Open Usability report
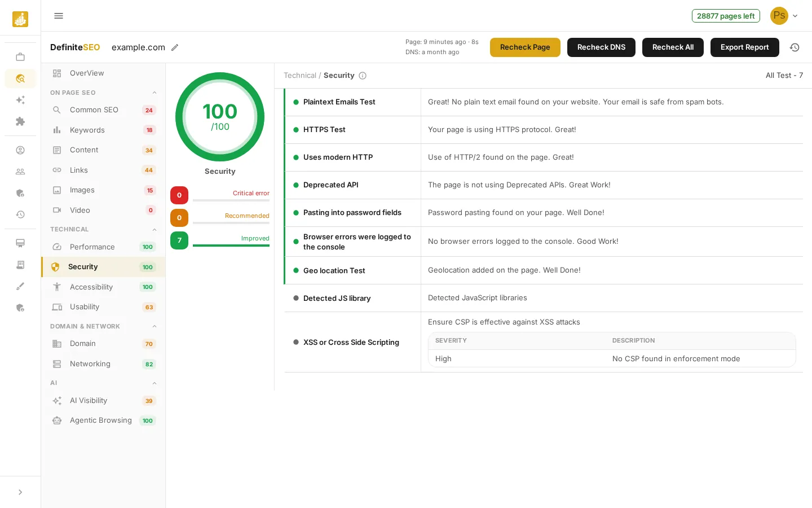The image size is (812, 508). point(103,307)
